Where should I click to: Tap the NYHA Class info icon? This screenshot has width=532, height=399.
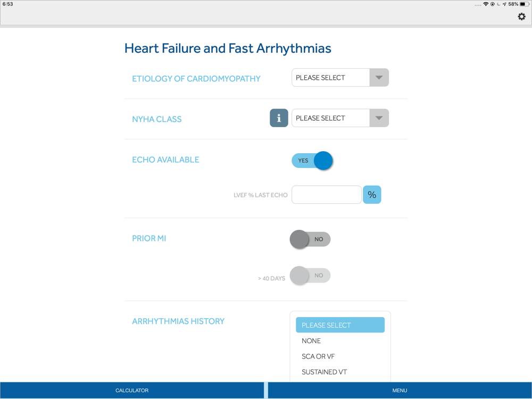coord(279,118)
